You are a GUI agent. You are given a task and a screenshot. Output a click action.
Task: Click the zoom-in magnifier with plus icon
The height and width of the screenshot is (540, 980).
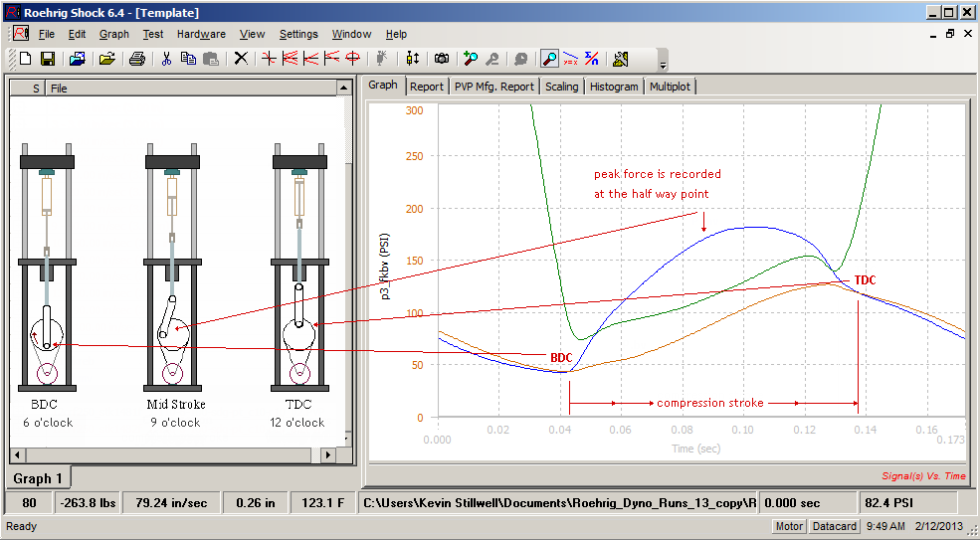tap(471, 59)
